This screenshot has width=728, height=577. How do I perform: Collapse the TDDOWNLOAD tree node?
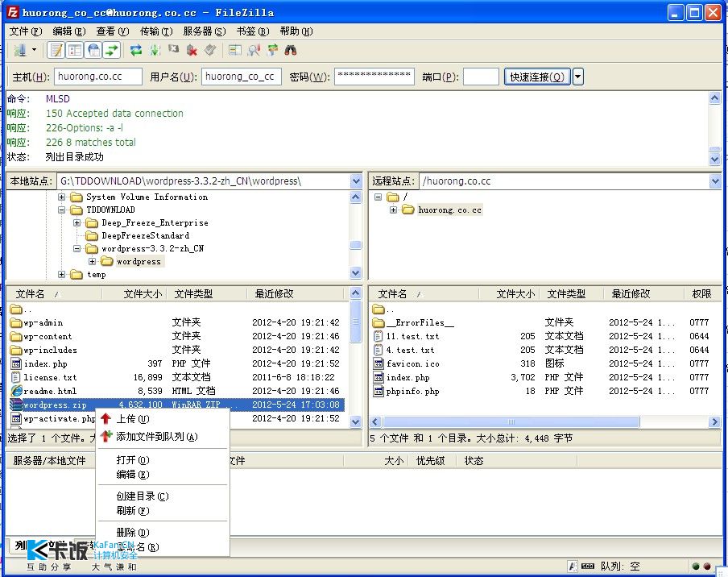tap(62, 210)
